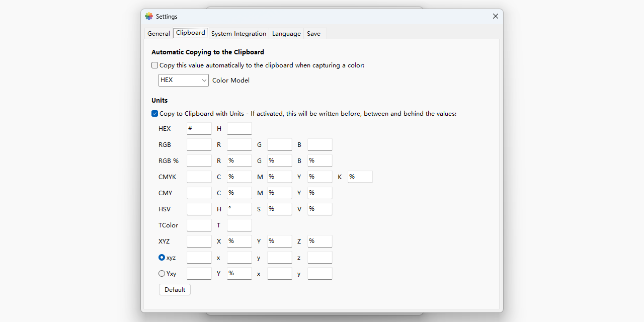Click the Settings window app icon
Image resolution: width=644 pixels, height=322 pixels.
pyautogui.click(x=149, y=17)
